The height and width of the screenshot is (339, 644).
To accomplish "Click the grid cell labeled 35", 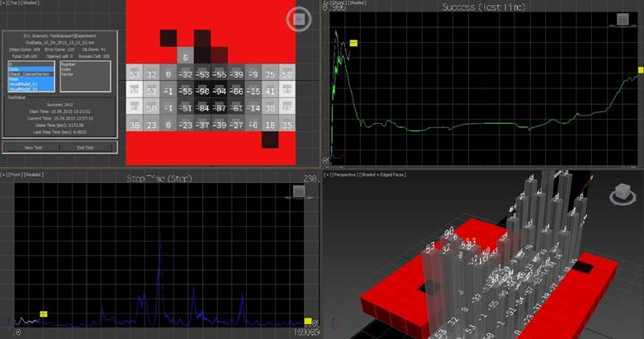I will pyautogui.click(x=286, y=123).
